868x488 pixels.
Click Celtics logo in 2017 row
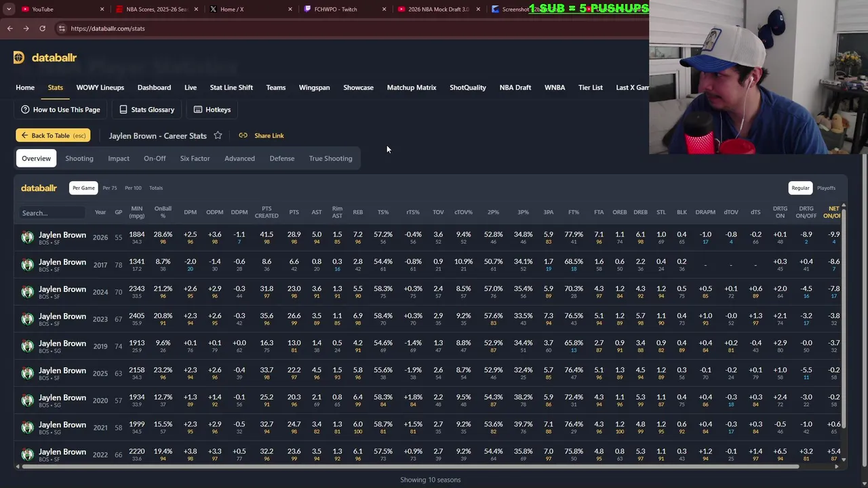coord(27,264)
